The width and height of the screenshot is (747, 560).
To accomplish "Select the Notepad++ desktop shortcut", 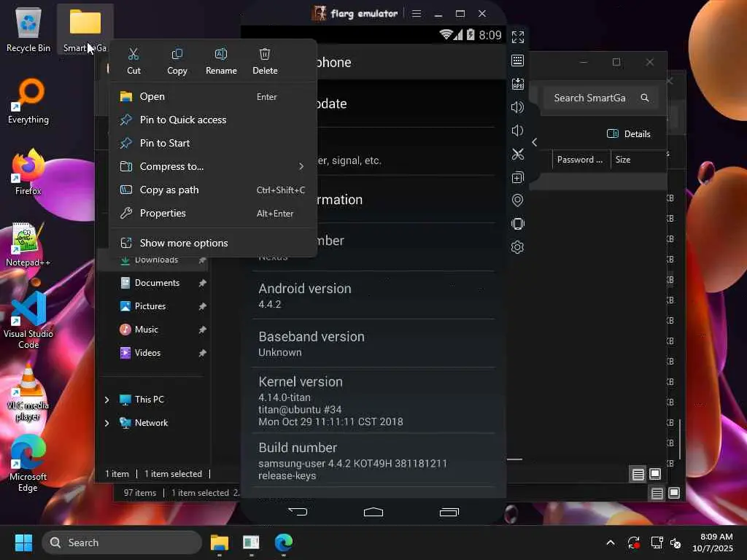I will pyautogui.click(x=28, y=244).
